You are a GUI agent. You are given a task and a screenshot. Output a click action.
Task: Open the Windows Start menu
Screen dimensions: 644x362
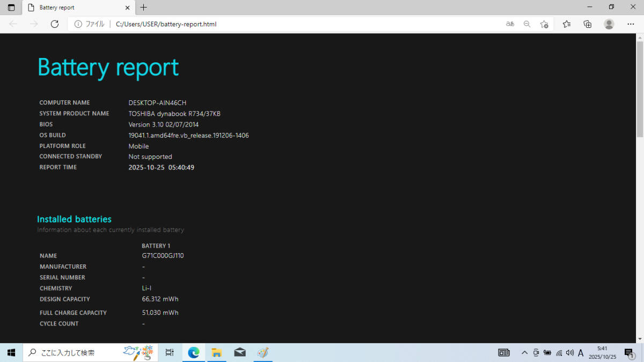point(11,352)
